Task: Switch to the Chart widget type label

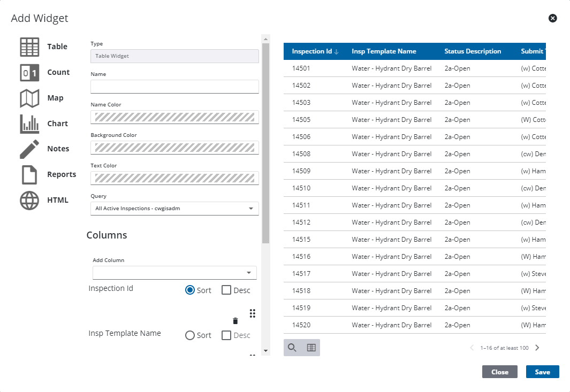Action: tap(57, 124)
